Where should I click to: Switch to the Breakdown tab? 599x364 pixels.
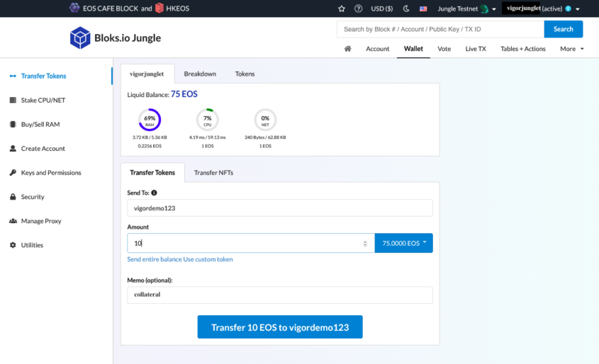[x=200, y=74]
